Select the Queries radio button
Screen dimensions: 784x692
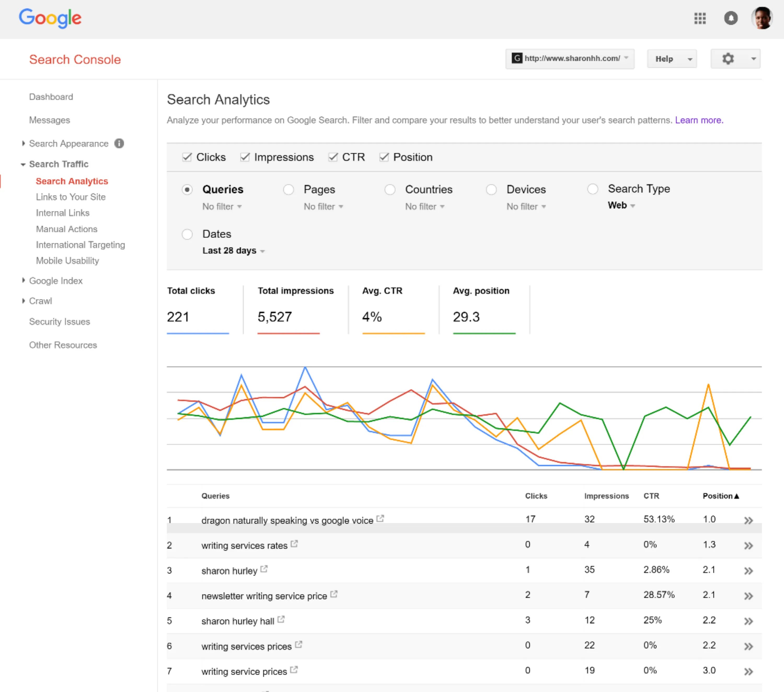pyautogui.click(x=187, y=190)
